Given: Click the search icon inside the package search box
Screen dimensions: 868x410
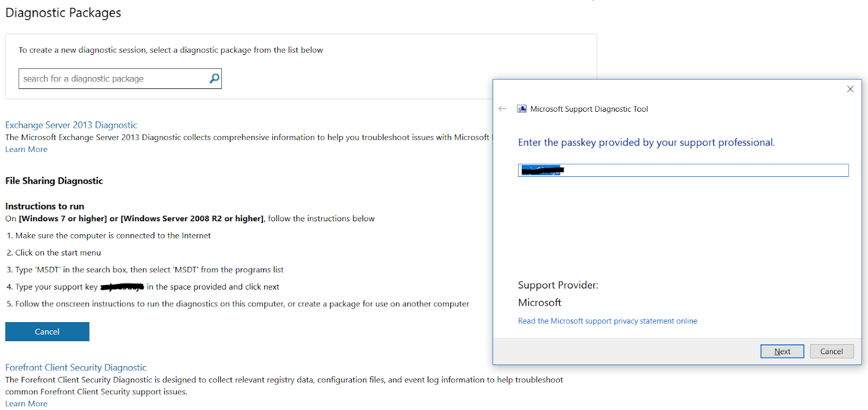Looking at the screenshot, I should 213,78.
